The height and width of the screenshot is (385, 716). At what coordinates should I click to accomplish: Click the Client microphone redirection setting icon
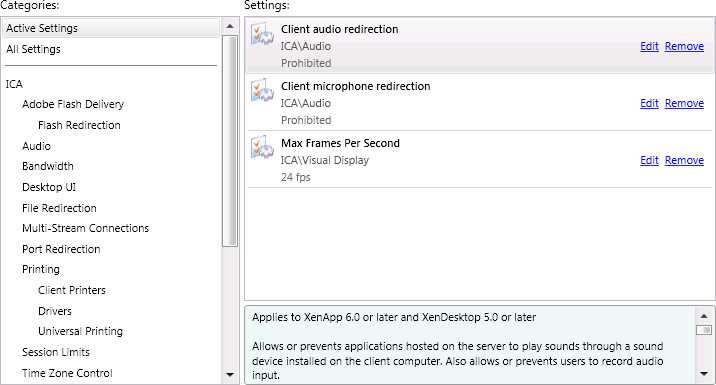pos(262,90)
